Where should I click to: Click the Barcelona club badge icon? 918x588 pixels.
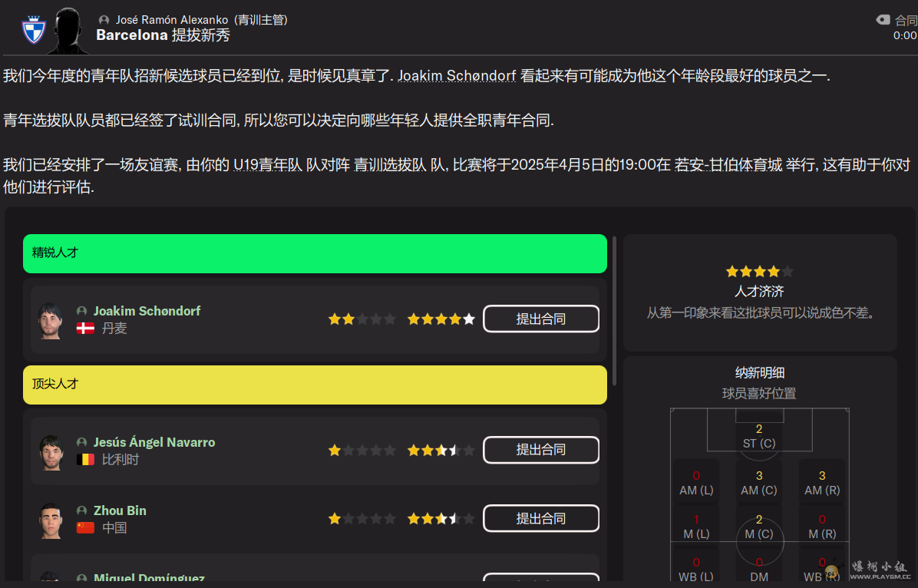33,29
